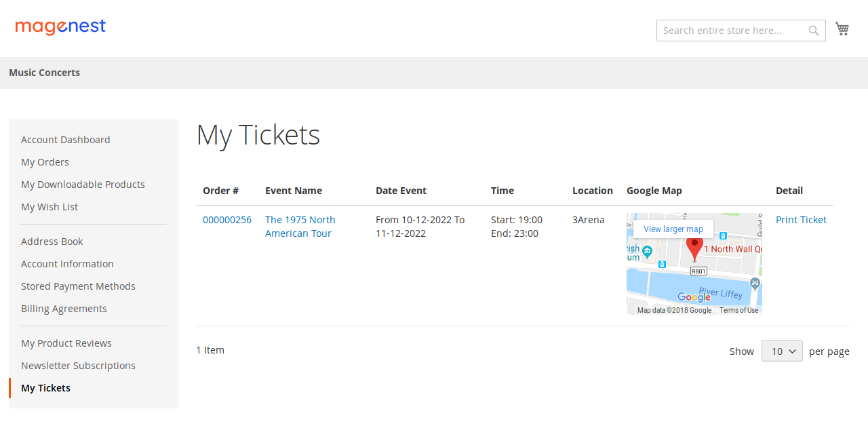Go to Account Dashboard
The image size is (868, 422).
tap(65, 140)
